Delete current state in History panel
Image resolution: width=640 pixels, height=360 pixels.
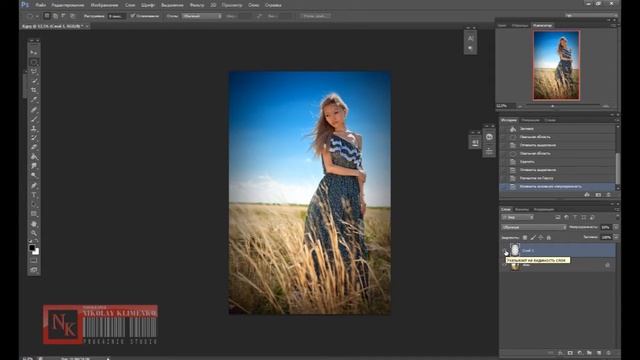pyautogui.click(x=609, y=195)
